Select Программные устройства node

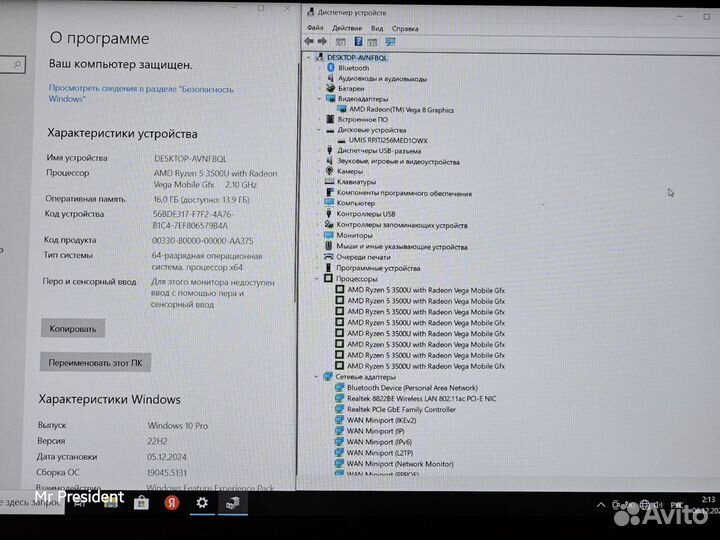coord(378,268)
